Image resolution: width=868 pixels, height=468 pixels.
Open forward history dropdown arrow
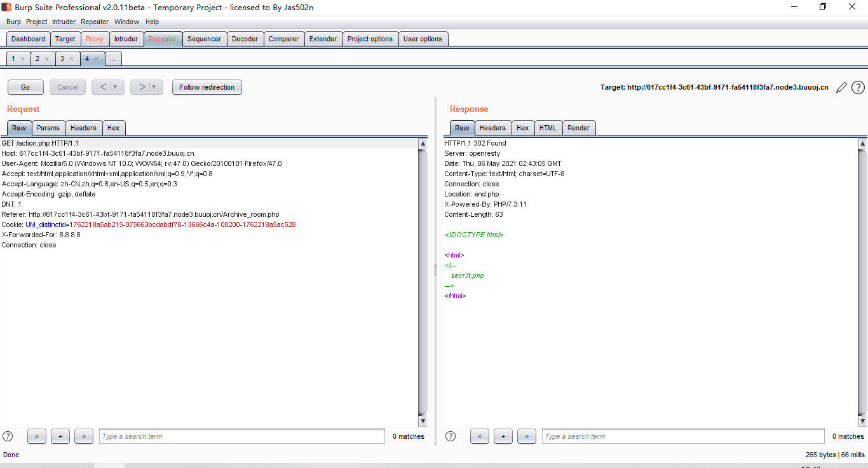pos(154,87)
